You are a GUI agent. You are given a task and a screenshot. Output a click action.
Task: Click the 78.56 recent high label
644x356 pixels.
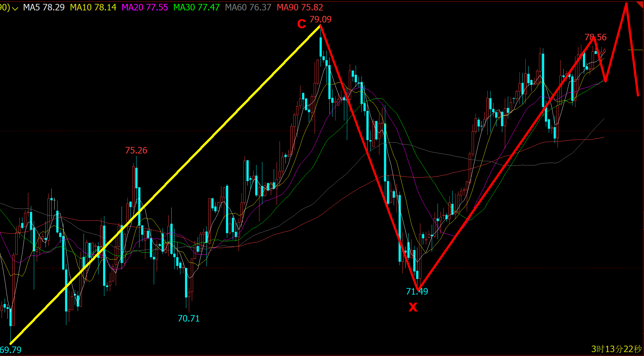point(596,37)
